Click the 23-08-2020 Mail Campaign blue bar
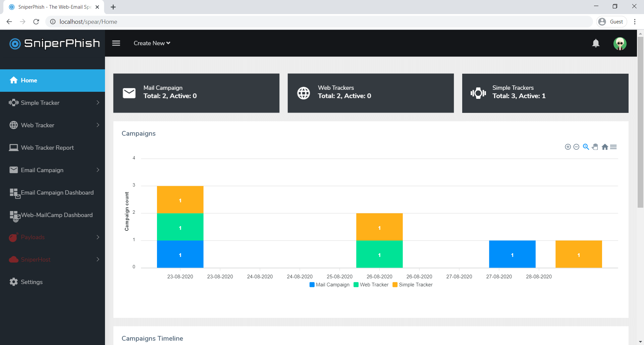The height and width of the screenshot is (345, 644). tap(180, 254)
